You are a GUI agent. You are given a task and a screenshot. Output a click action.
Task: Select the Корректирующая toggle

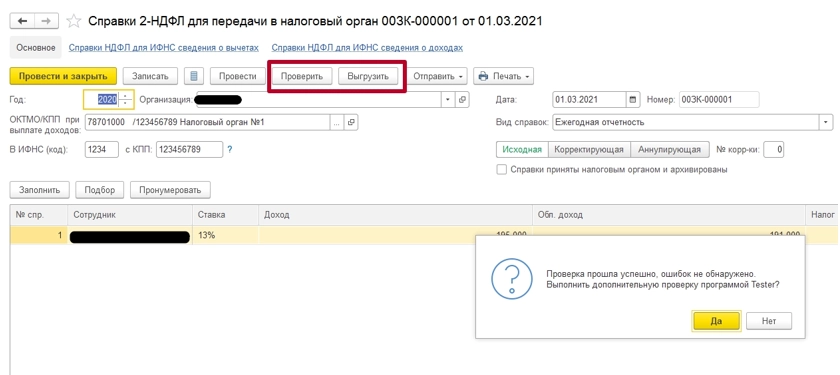click(589, 149)
